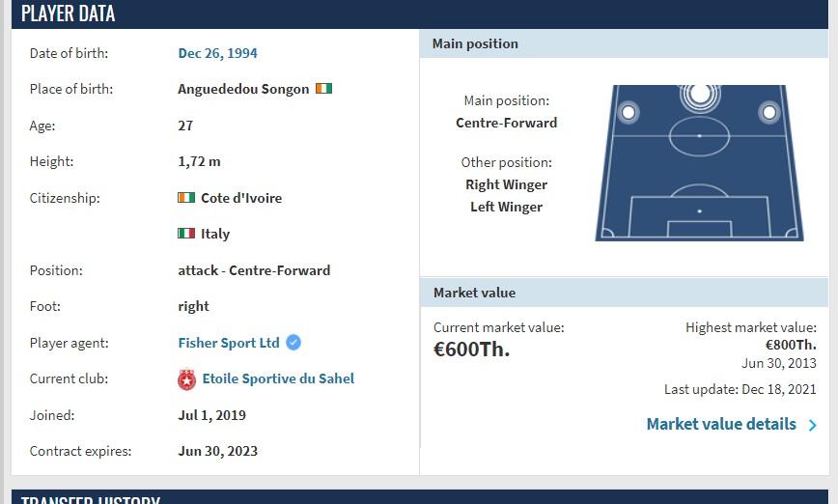Select the centre-forward marker on the pitch
838x504 pixels.
[700, 95]
